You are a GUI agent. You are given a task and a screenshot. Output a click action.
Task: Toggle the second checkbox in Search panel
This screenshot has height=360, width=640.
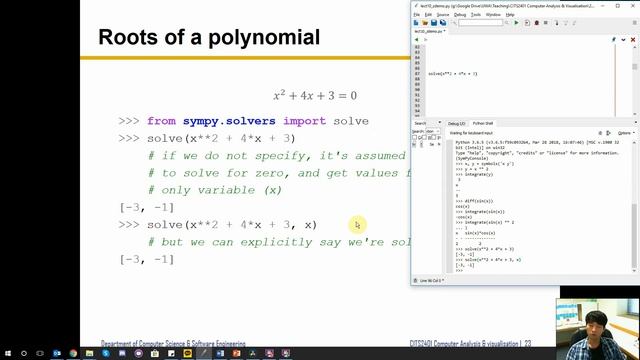point(424,137)
